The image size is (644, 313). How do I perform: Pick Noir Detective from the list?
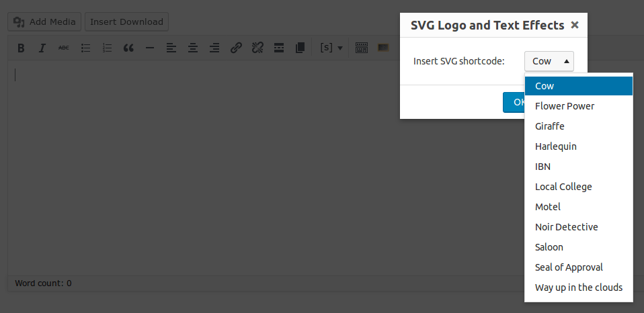579,226
